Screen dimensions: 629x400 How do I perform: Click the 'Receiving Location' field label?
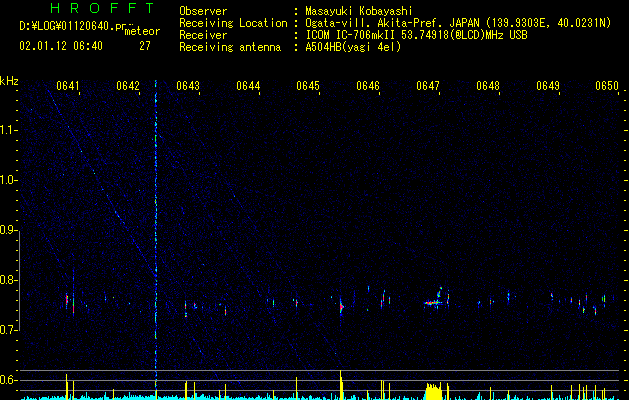(x=233, y=23)
